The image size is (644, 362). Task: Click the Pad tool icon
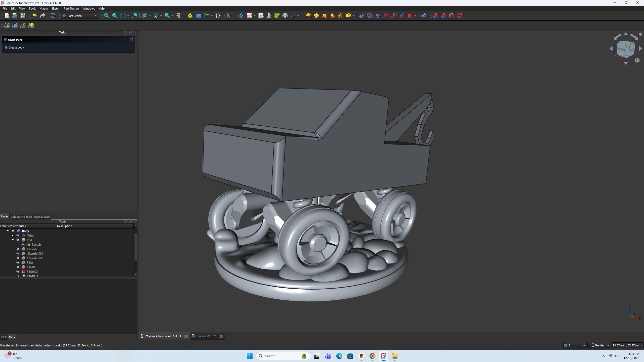(308, 16)
